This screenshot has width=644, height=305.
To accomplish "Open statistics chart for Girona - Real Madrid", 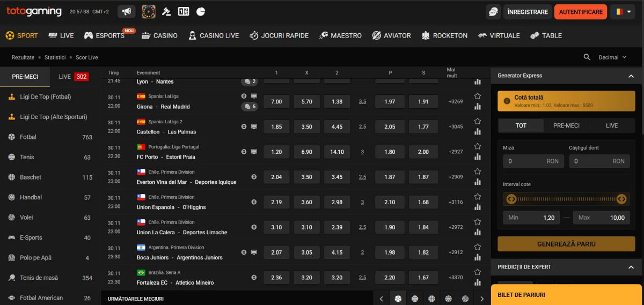I will click(477, 107).
